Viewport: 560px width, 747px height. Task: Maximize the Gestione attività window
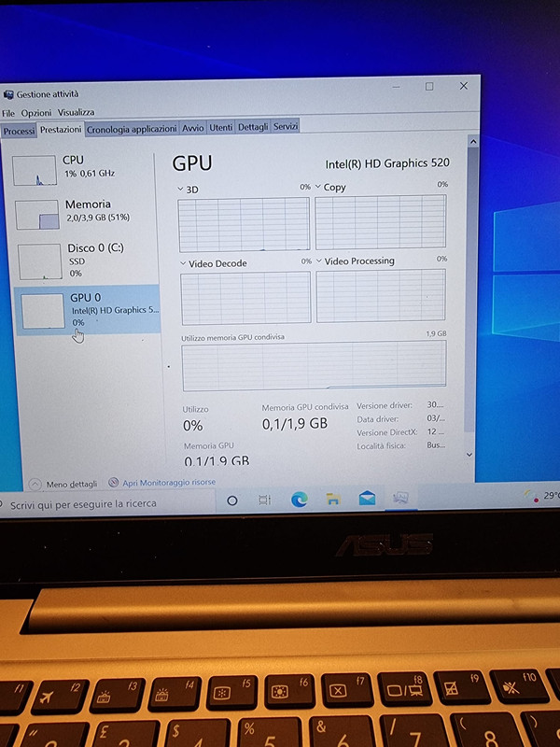click(x=429, y=86)
